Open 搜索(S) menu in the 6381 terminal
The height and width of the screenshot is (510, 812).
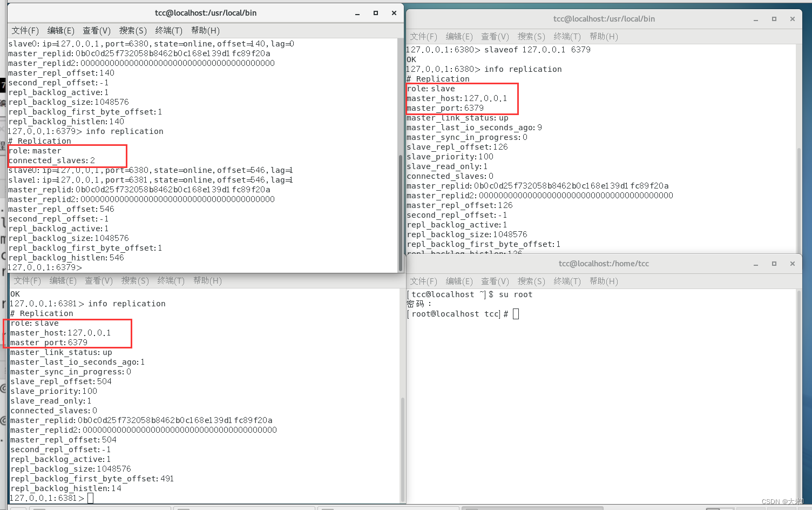pyautogui.click(x=135, y=280)
